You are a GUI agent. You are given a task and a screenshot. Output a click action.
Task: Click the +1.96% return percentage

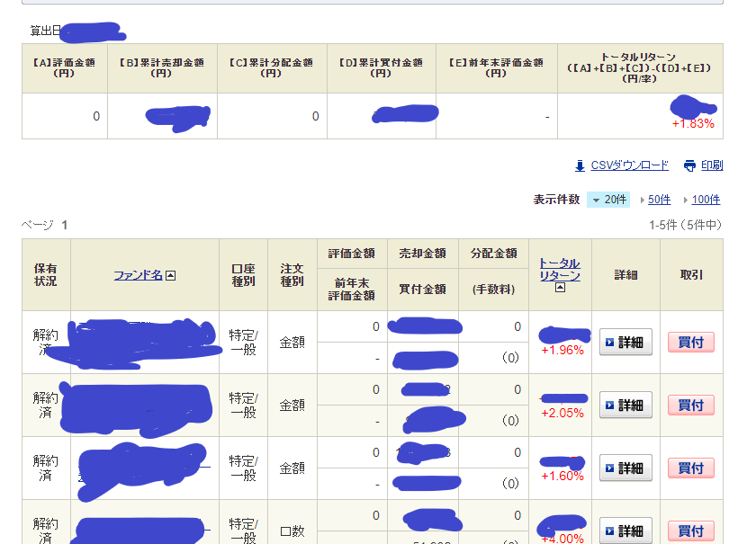(562, 351)
